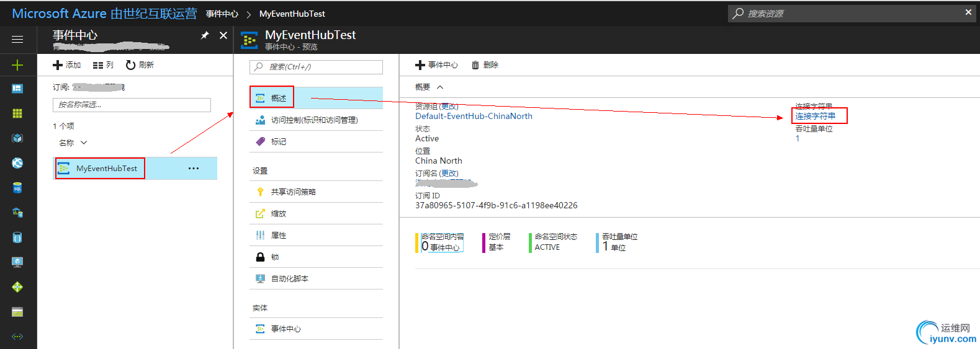Click 刷新 to refresh the list

click(x=140, y=65)
